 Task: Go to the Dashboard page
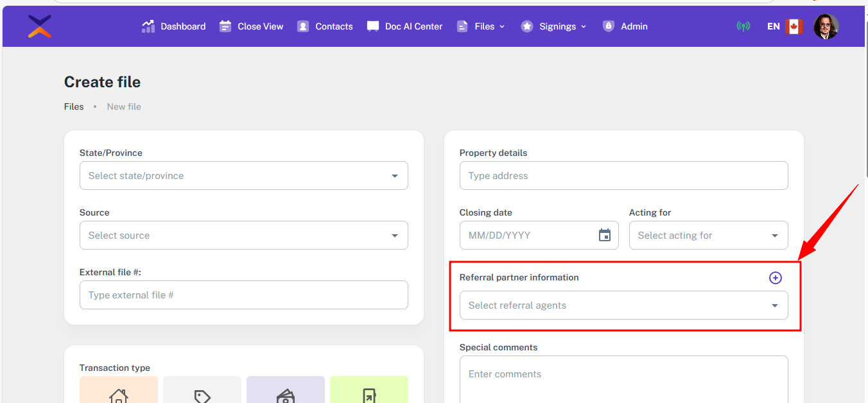click(174, 26)
